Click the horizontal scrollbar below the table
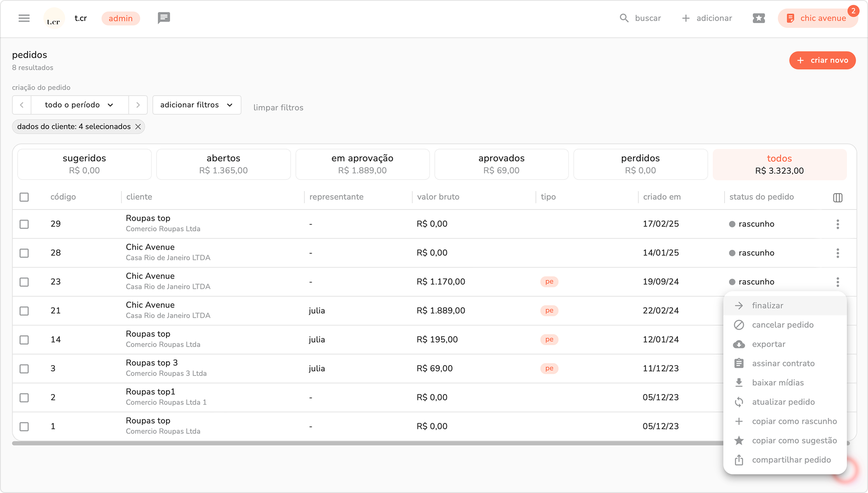Image resolution: width=868 pixels, height=493 pixels. tap(366, 443)
